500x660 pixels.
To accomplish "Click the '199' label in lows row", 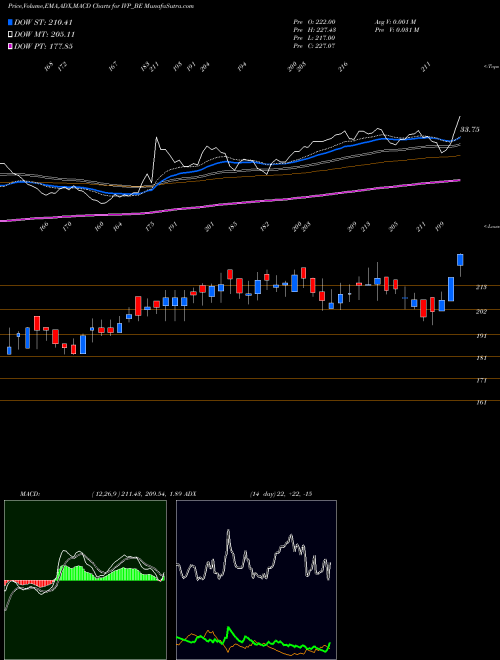I will (x=439, y=227).
